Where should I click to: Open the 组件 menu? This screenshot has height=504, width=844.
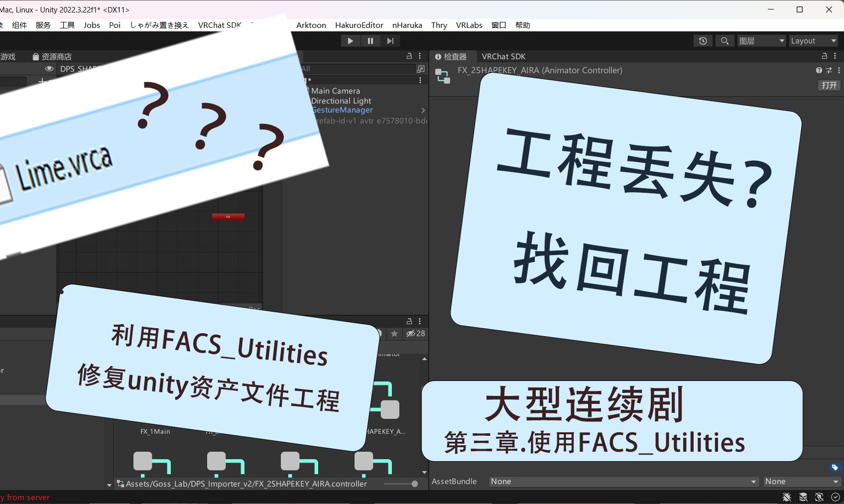click(x=19, y=25)
